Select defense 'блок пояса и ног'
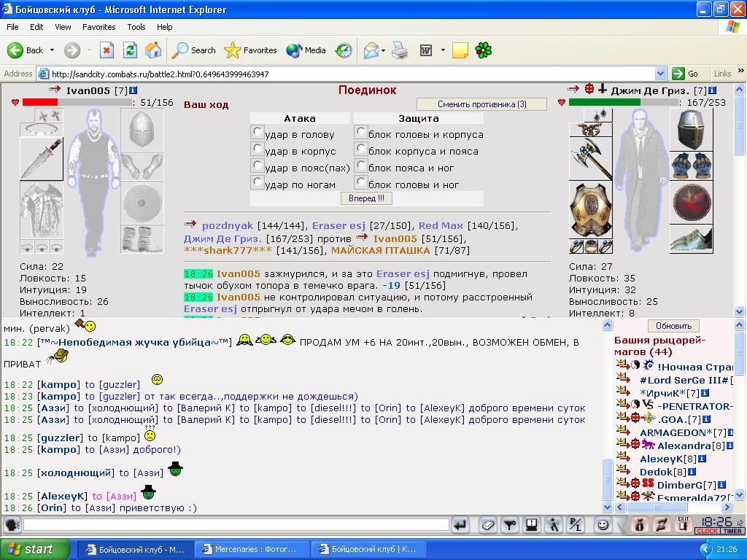Screen dimensions: 747x560 [x=361, y=165]
